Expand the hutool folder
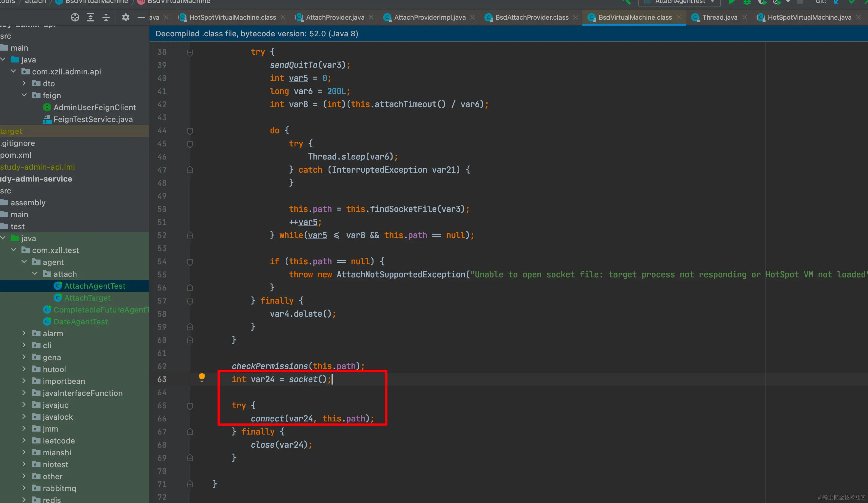This screenshot has width=868, height=503. point(24,369)
